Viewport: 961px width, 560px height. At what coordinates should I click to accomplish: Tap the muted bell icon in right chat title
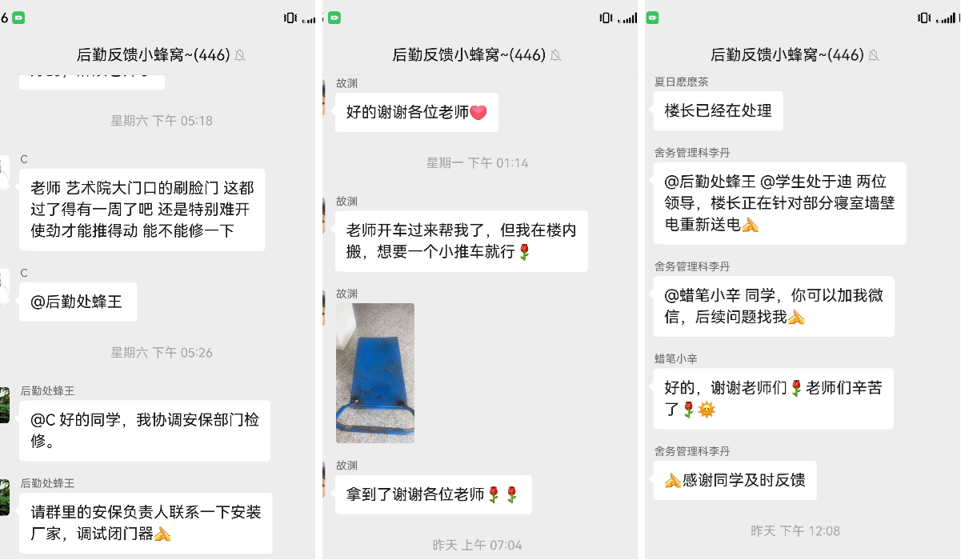pos(875,55)
